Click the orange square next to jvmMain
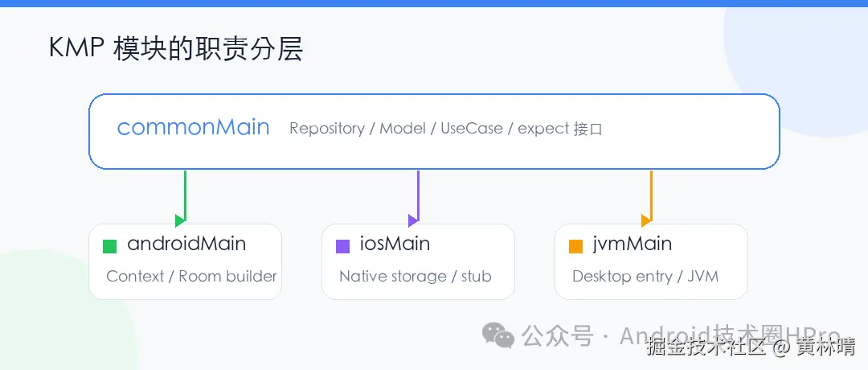 575,246
